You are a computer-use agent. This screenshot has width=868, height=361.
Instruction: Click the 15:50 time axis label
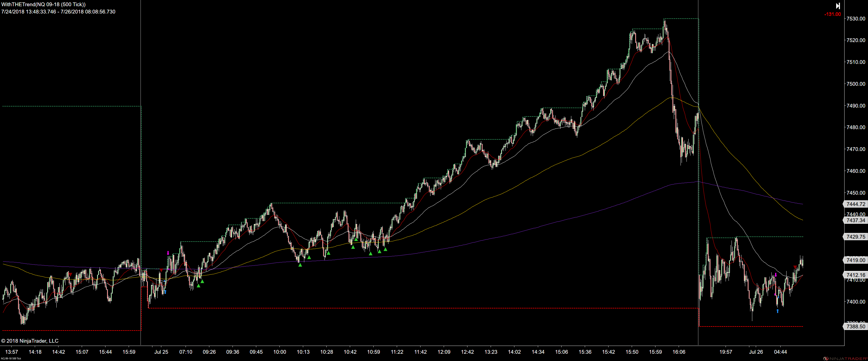(632, 352)
